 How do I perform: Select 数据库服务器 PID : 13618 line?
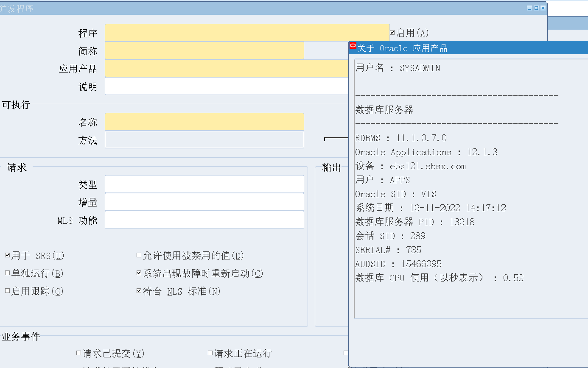click(x=415, y=222)
